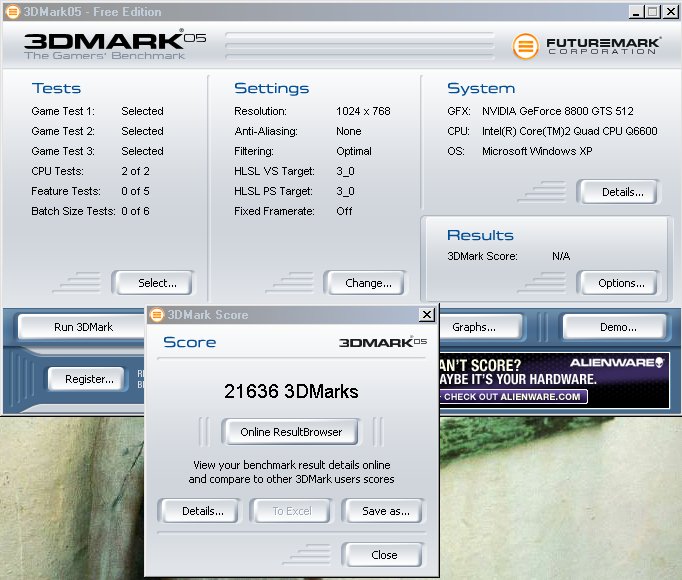The image size is (682, 580).
Task: Click 3DMark Score value N/A
Action: coord(561,256)
